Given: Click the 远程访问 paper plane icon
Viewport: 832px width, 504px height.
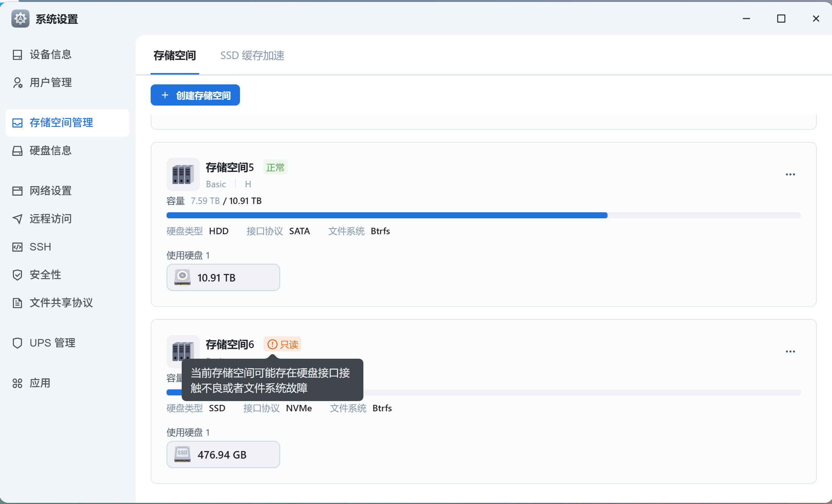Looking at the screenshot, I should tap(17, 219).
